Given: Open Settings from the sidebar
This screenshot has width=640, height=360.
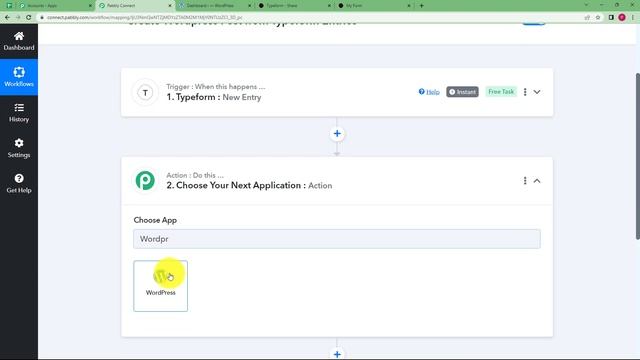Looking at the screenshot, I should [x=19, y=148].
